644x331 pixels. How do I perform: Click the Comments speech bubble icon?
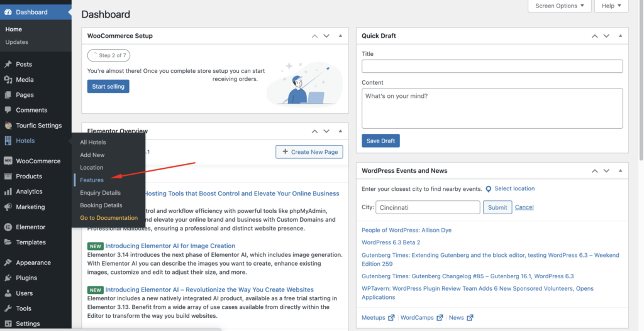coord(8,110)
